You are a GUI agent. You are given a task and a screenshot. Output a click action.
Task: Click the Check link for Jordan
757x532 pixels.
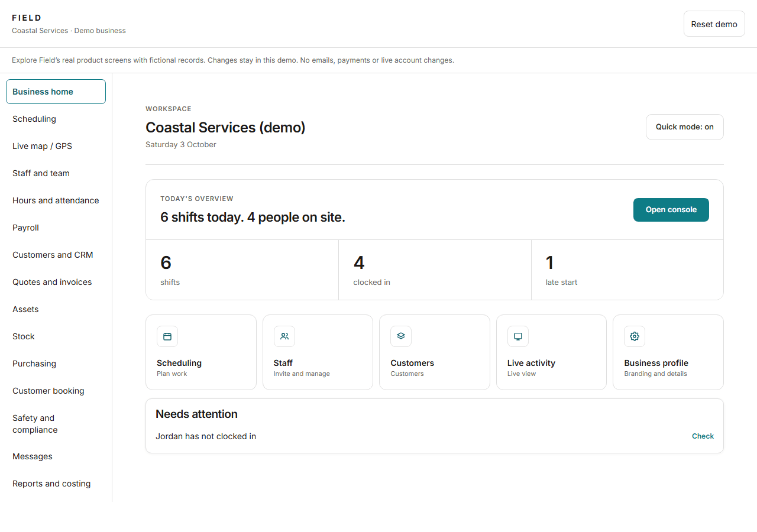pos(703,436)
